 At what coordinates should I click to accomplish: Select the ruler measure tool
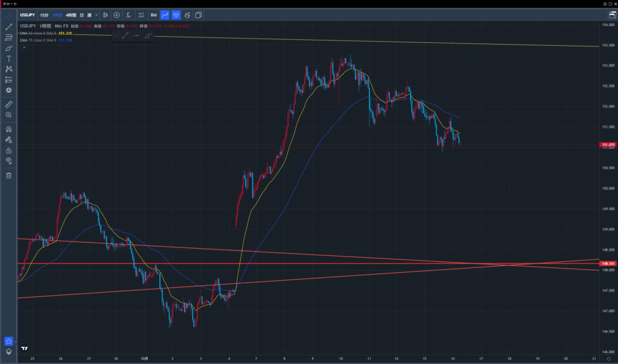[x=8, y=104]
